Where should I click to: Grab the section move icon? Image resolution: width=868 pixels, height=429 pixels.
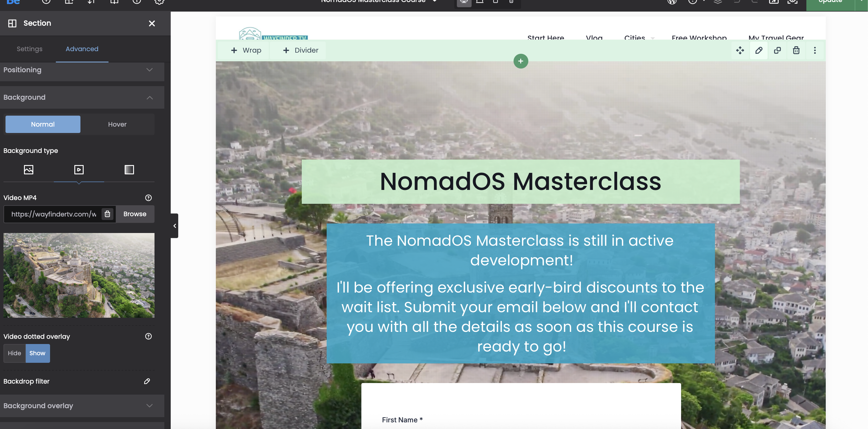740,51
